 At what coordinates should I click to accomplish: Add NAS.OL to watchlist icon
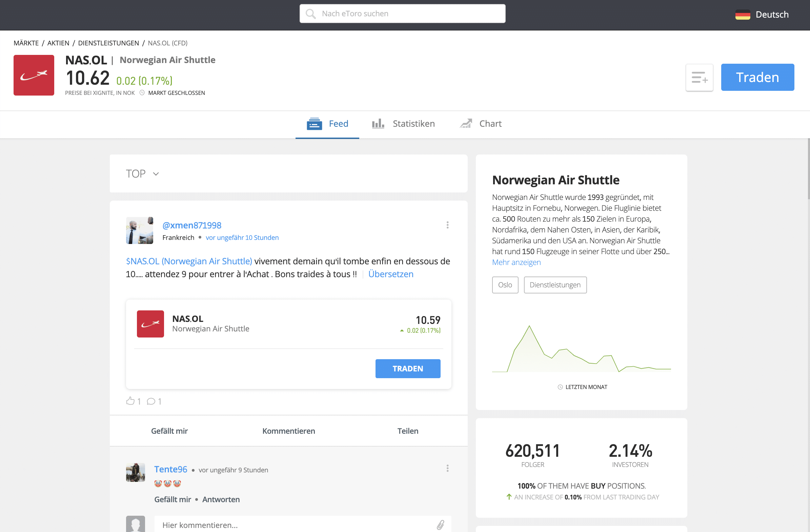[700, 78]
